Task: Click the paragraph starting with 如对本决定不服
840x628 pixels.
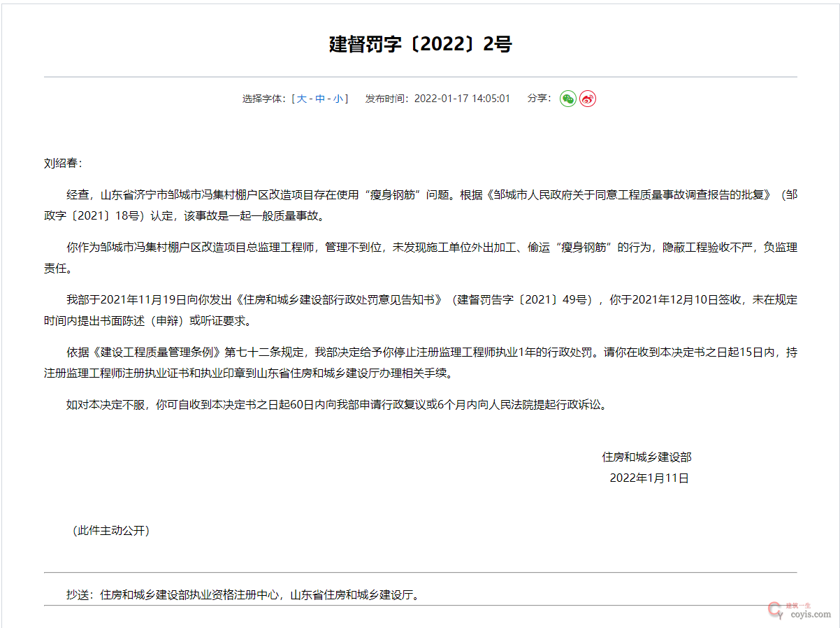Action: pos(336,404)
